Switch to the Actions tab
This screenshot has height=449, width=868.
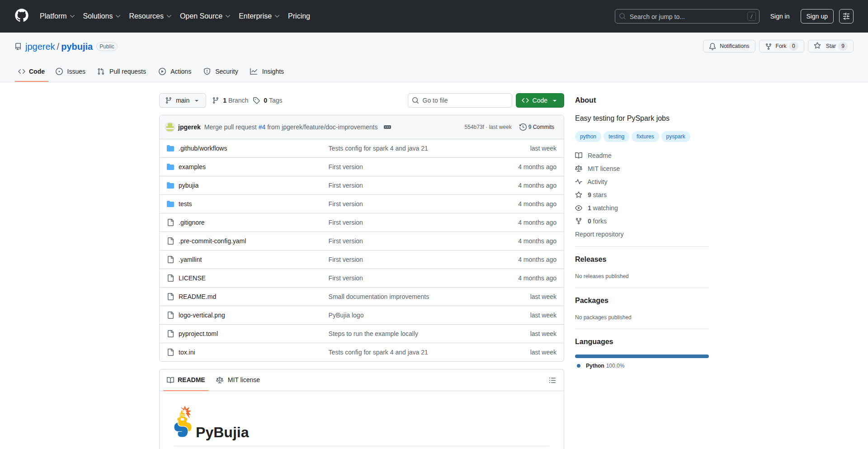click(175, 71)
